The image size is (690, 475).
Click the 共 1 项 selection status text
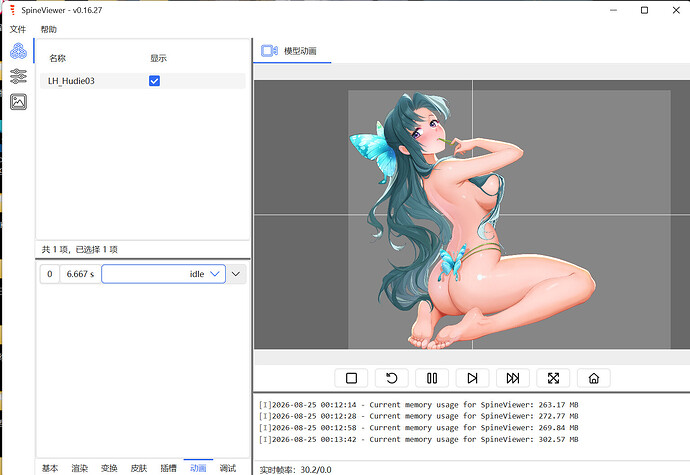coord(80,250)
